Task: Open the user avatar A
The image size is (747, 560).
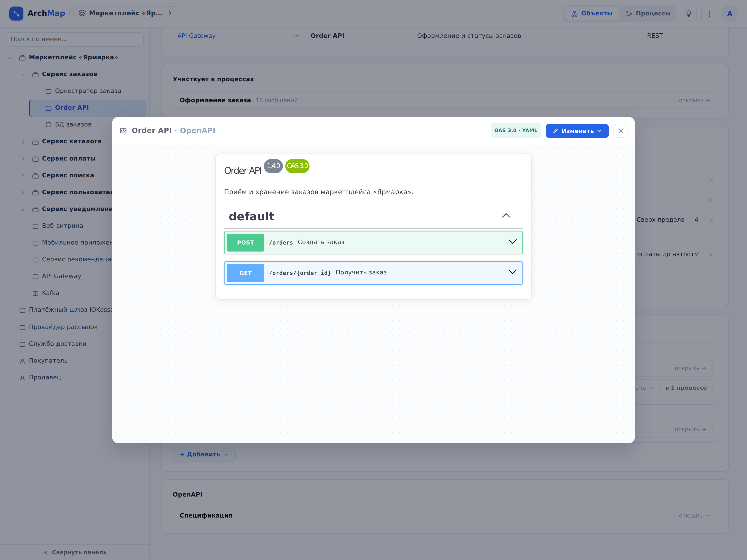Action: (729, 14)
